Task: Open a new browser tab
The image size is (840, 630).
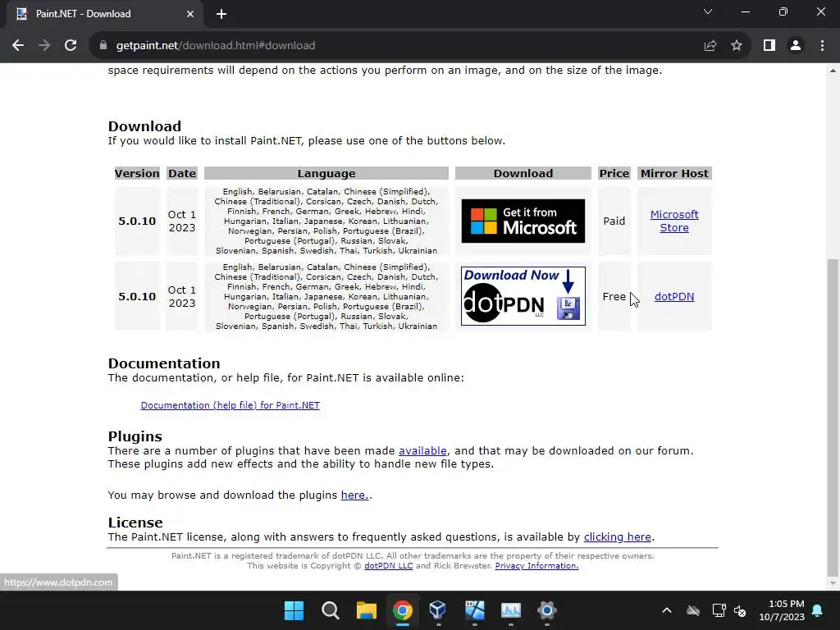Action: click(221, 14)
